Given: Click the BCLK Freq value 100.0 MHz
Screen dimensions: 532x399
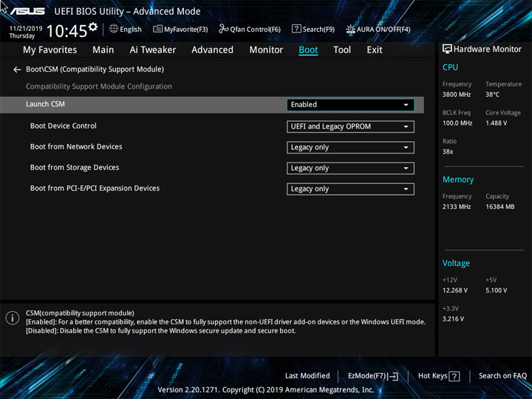Looking at the screenshot, I should (x=457, y=123).
